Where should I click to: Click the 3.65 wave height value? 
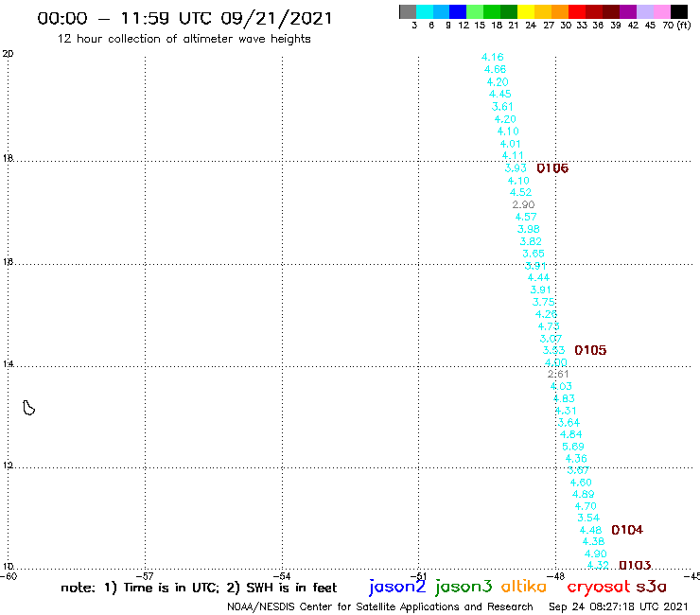(x=534, y=254)
